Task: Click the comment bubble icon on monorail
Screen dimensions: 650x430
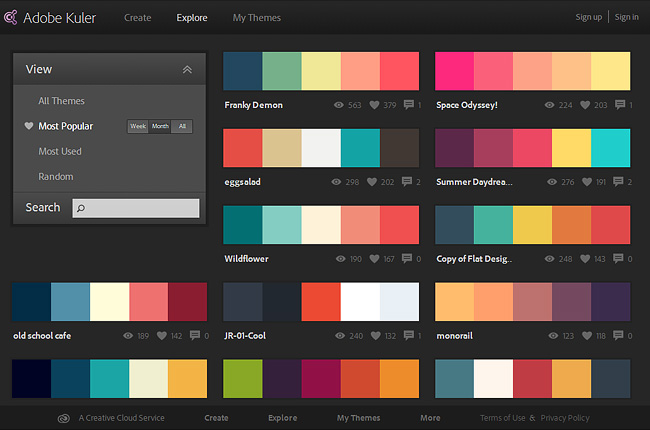Action: click(x=619, y=336)
